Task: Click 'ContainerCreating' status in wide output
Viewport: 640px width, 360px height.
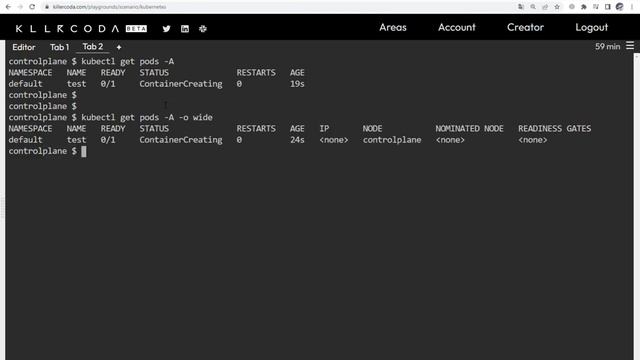Action: click(x=181, y=140)
